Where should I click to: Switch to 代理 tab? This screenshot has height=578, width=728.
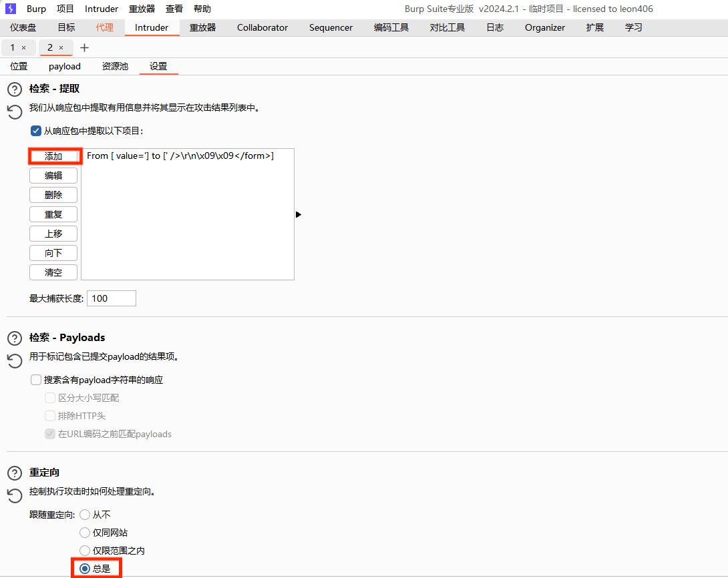(104, 27)
